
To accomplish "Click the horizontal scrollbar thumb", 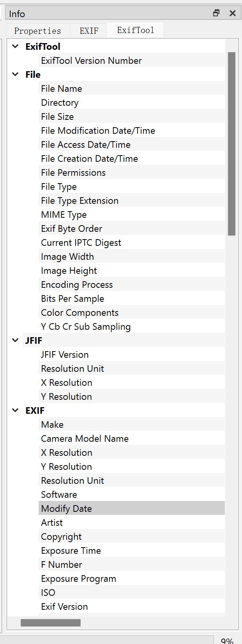I will pos(51,623).
